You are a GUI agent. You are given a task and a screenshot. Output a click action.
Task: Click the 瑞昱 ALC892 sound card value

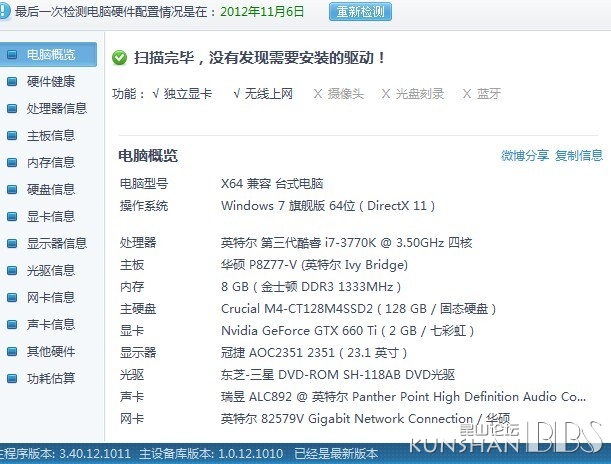point(403,397)
